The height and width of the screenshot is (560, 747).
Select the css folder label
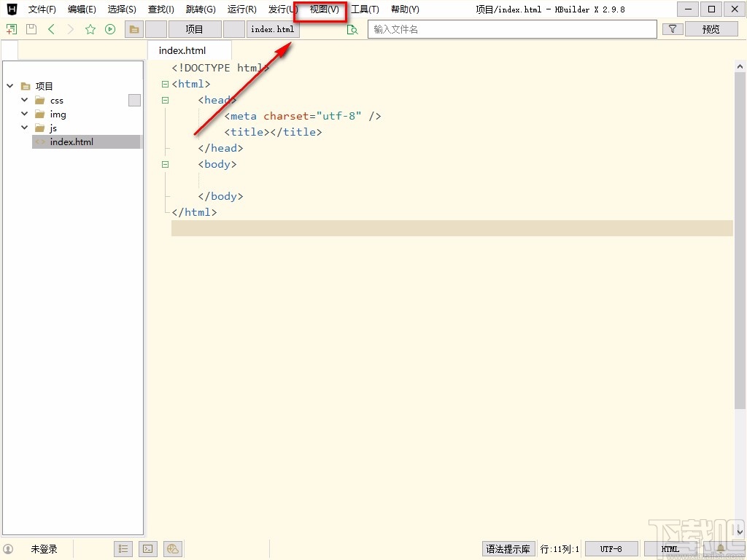click(57, 101)
